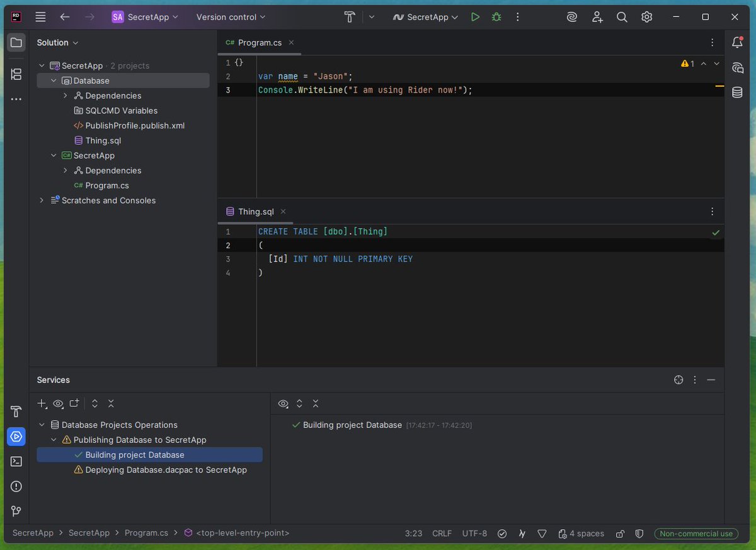Image resolution: width=756 pixels, height=550 pixels.
Task: Collapse the Database project node
Action: 54,81
